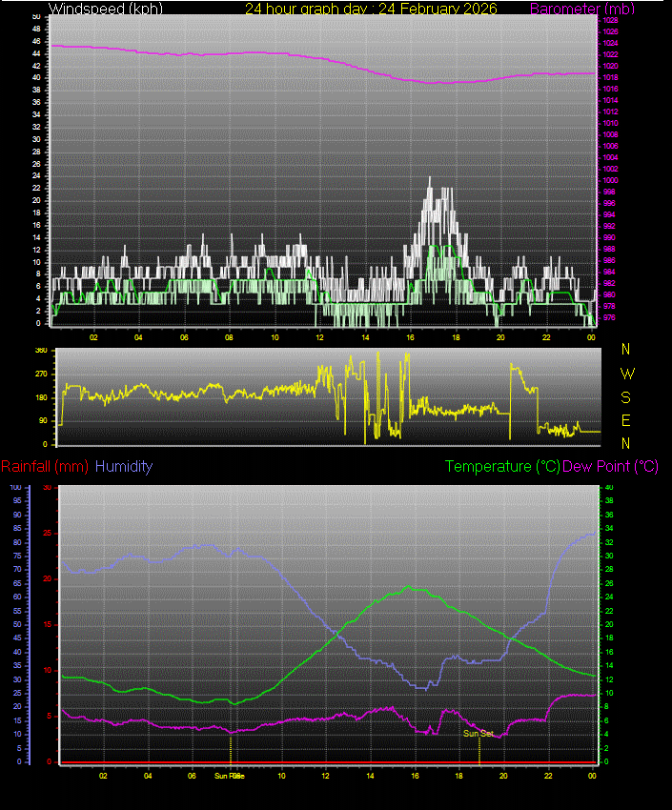Click the '1000' barometer scale value
Image resolution: width=672 pixels, height=810 pixels.
coord(610,180)
